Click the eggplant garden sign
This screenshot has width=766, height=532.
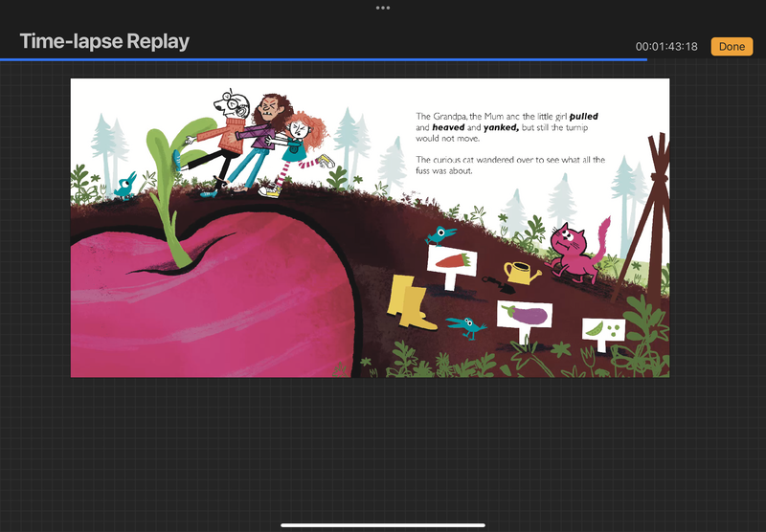click(x=525, y=318)
